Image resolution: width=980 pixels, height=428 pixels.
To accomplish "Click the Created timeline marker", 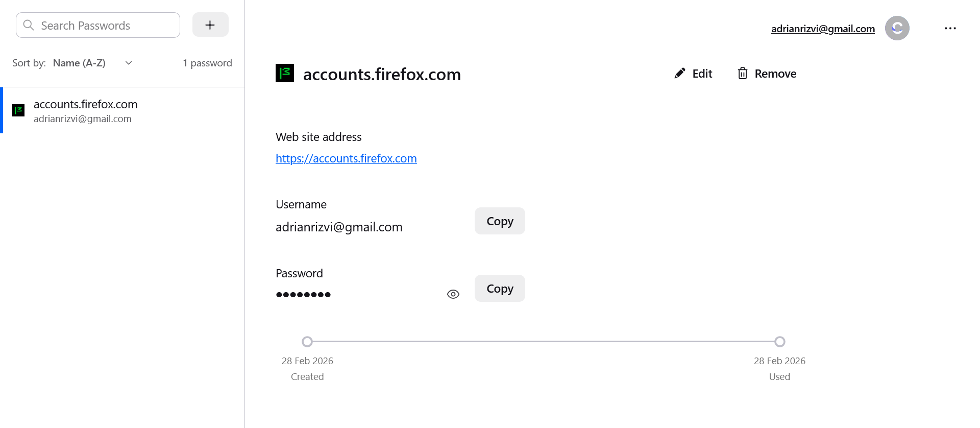I will (307, 341).
